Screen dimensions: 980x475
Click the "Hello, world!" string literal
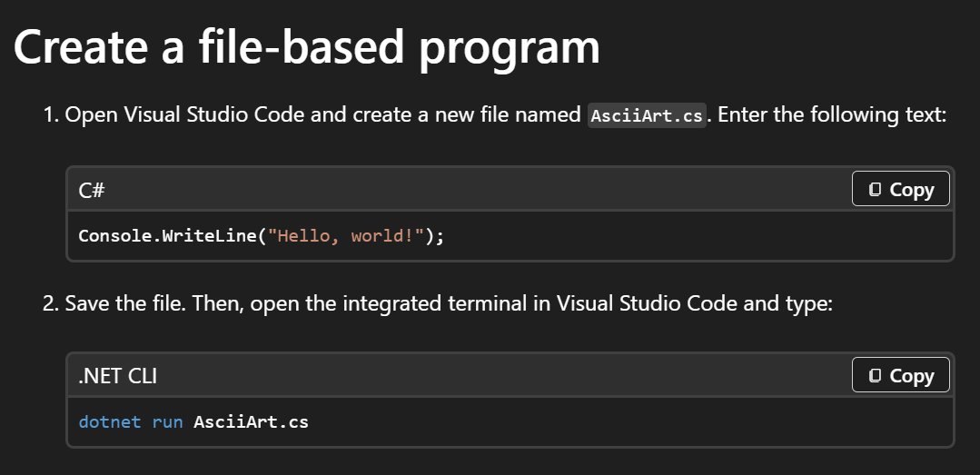click(x=346, y=236)
